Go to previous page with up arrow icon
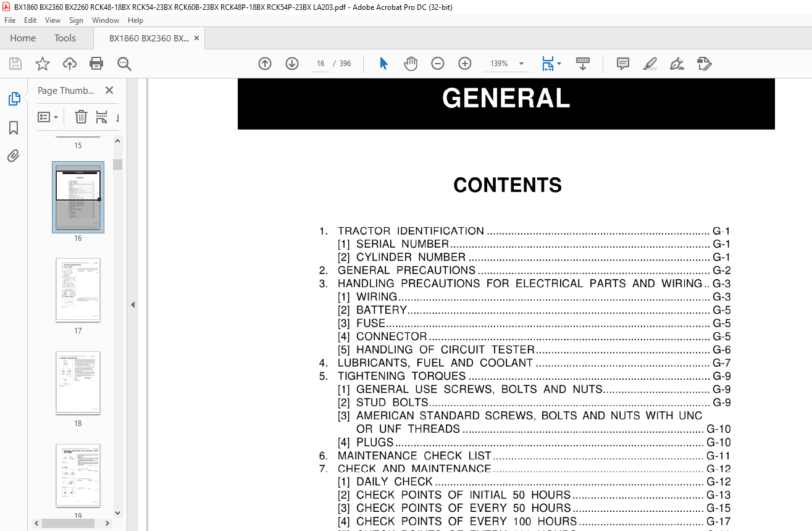This screenshot has height=531, width=812. (x=265, y=64)
